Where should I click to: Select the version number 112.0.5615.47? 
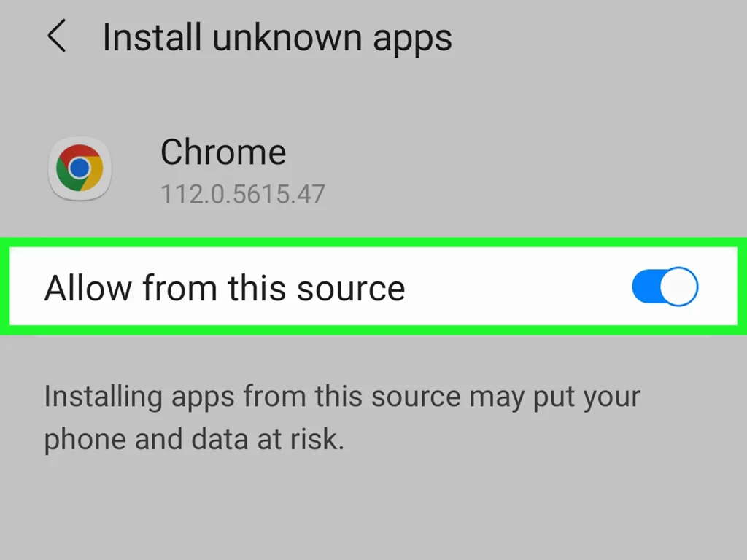point(243,194)
